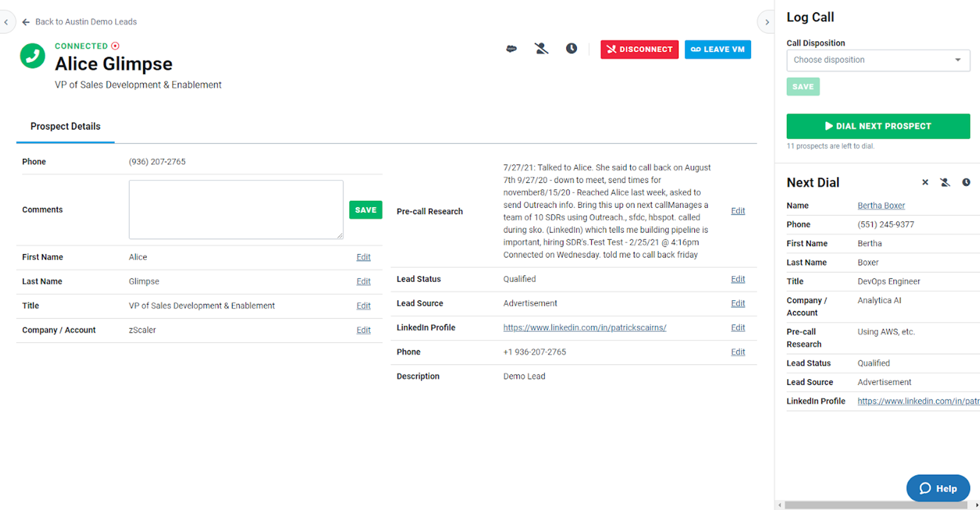
Task: Select the Prospect Details tab
Action: (65, 126)
